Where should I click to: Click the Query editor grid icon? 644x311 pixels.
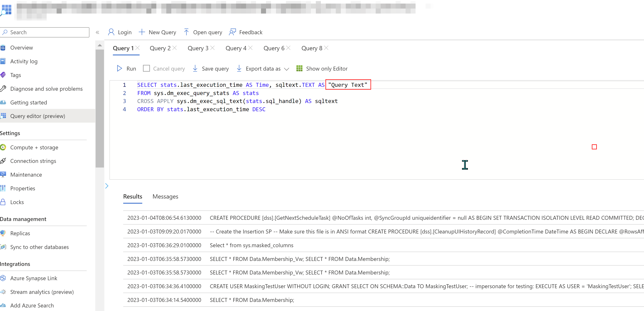[3, 116]
